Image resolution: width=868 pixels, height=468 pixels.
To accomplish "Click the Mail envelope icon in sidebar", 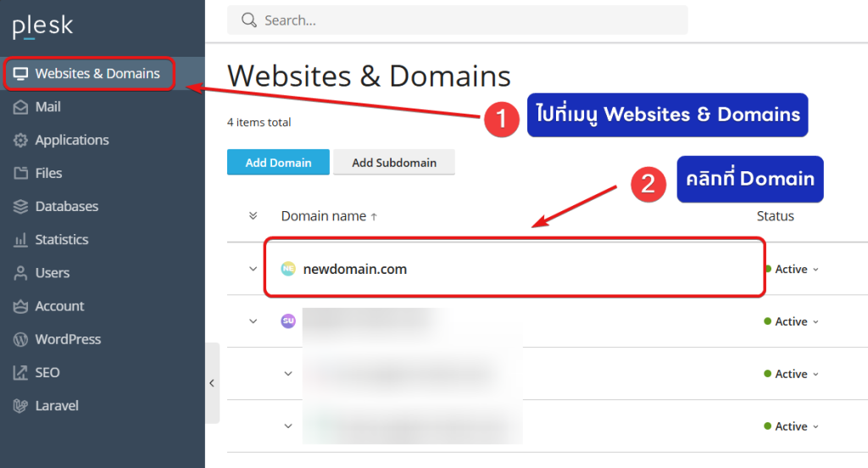I will point(20,107).
